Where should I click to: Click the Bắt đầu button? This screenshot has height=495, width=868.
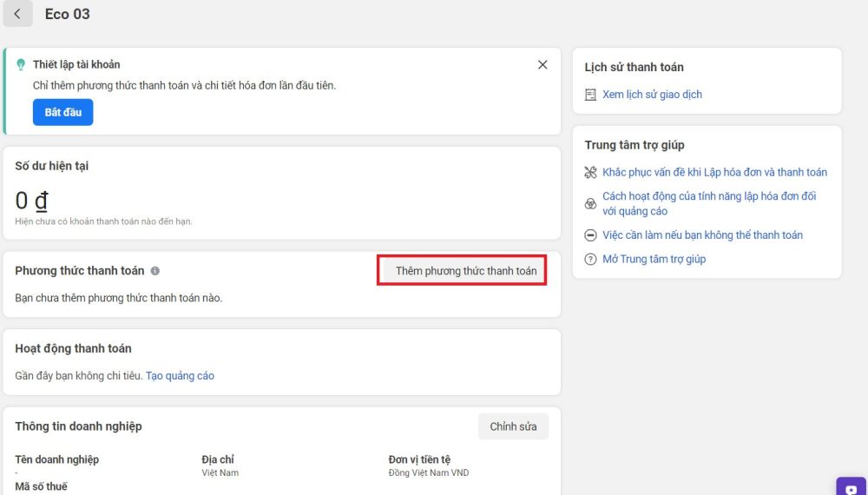pos(63,112)
